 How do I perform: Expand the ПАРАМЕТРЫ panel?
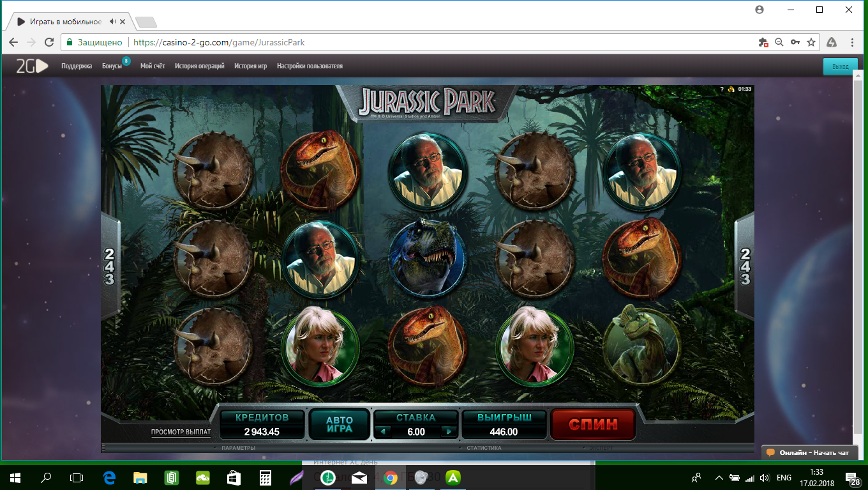click(x=238, y=448)
